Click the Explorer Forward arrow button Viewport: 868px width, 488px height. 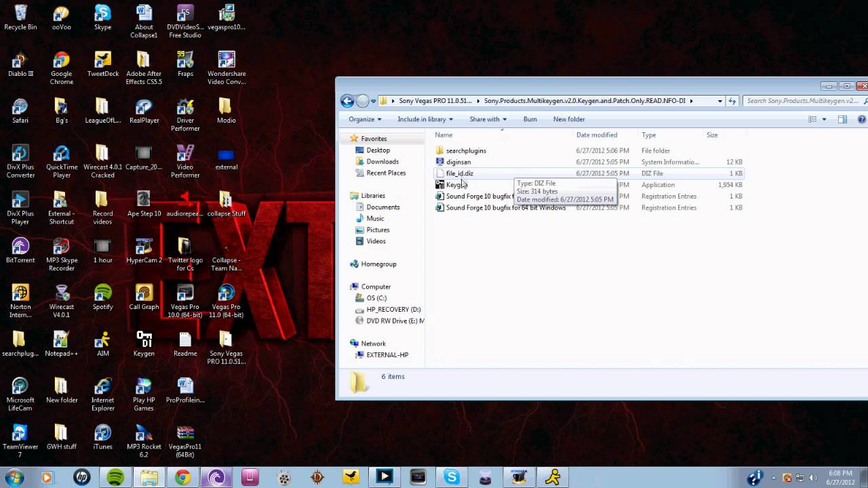[x=363, y=101]
